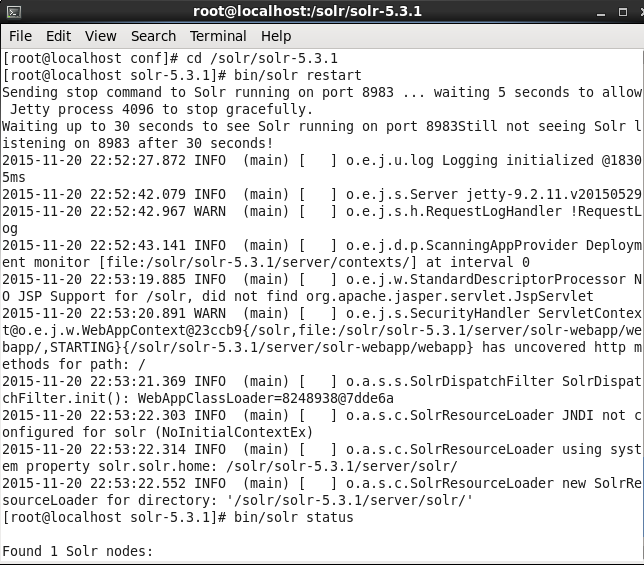This screenshot has height=565, width=644.
Task: Click 'sourceLoader for directory' line
Action: (x=237, y=501)
